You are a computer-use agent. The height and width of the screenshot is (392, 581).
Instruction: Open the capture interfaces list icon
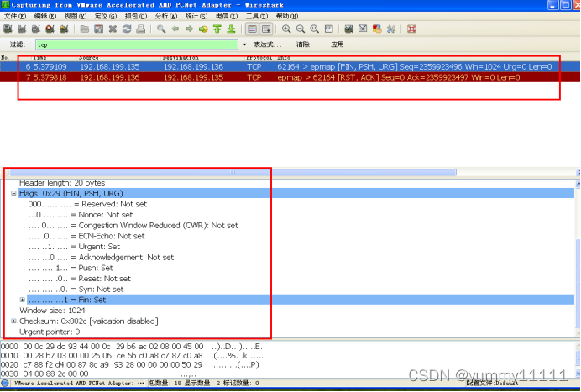coord(8,29)
